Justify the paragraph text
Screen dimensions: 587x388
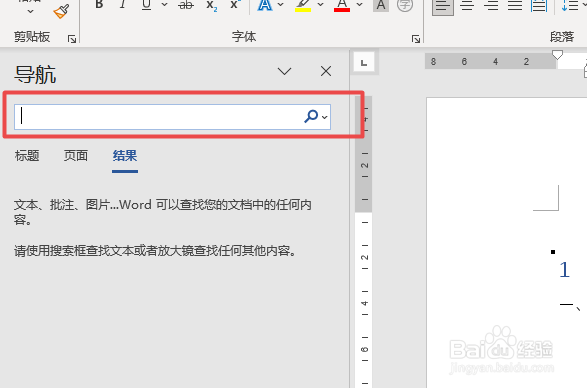(515, 5)
